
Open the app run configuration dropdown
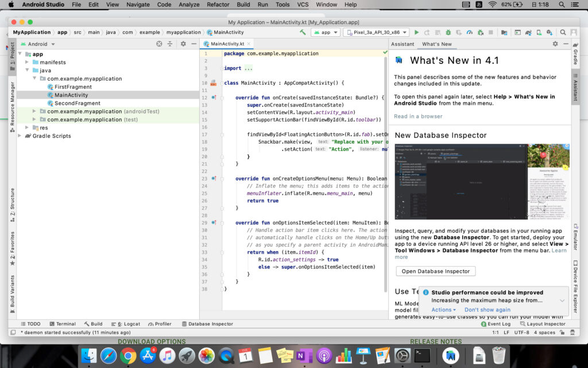pos(326,32)
